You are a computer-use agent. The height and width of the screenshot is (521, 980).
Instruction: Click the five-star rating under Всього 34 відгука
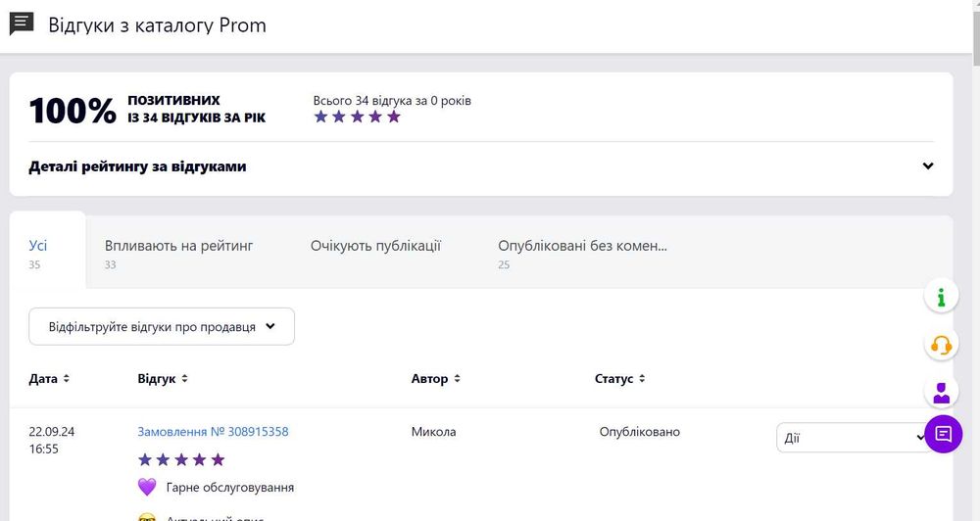pyautogui.click(x=357, y=117)
